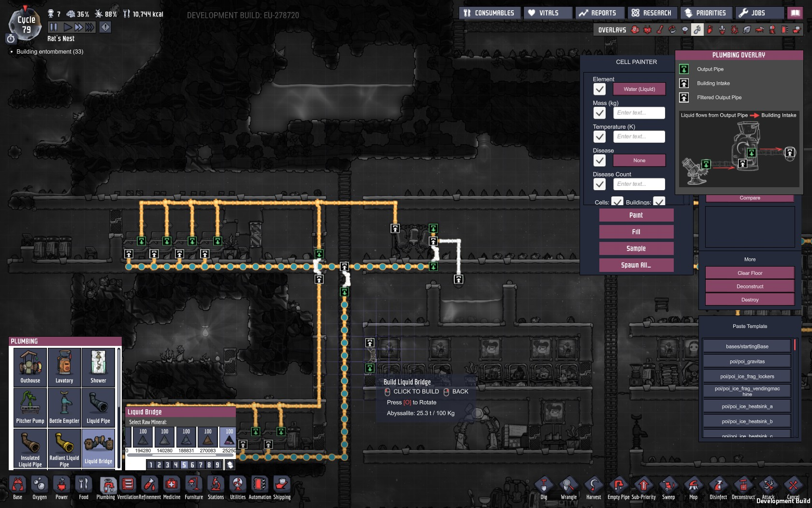
Task: Toggle the red alert diamond icon
Action: pyautogui.click(x=105, y=27)
